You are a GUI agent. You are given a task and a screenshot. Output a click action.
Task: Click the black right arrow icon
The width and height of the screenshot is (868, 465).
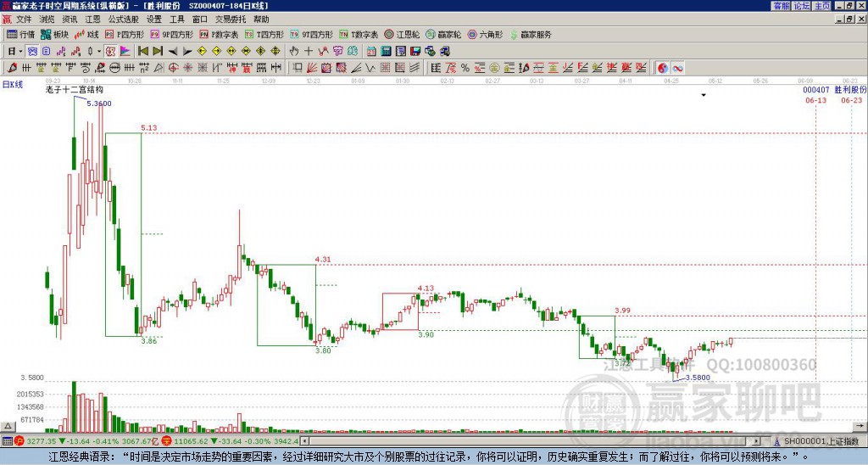pos(187,52)
